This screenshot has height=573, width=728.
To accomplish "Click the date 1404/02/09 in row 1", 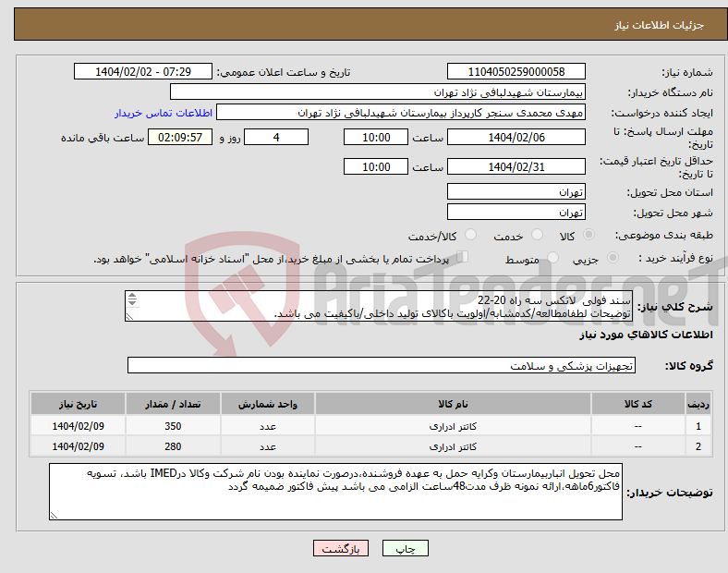I will click(78, 426).
